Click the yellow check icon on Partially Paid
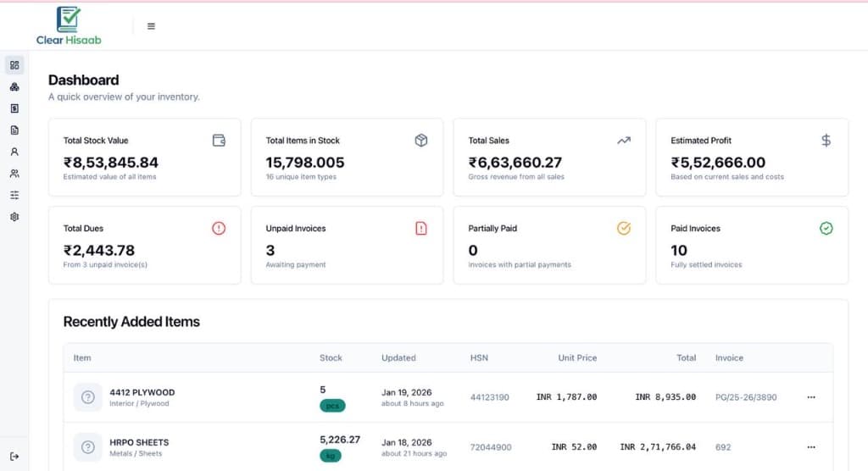 (x=624, y=228)
